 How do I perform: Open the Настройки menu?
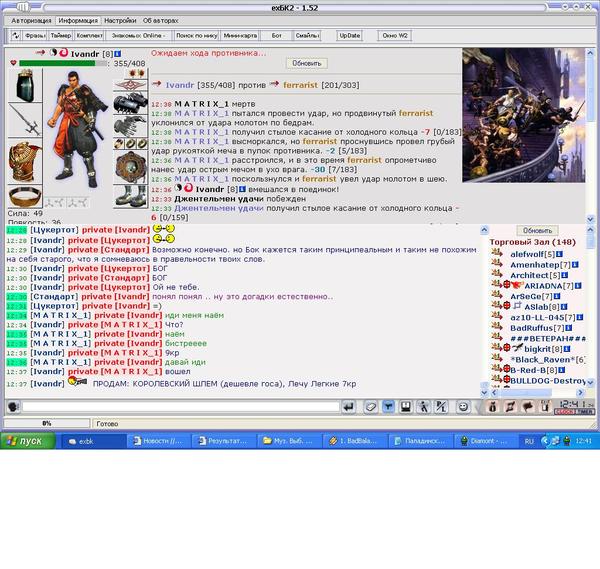pos(120,21)
